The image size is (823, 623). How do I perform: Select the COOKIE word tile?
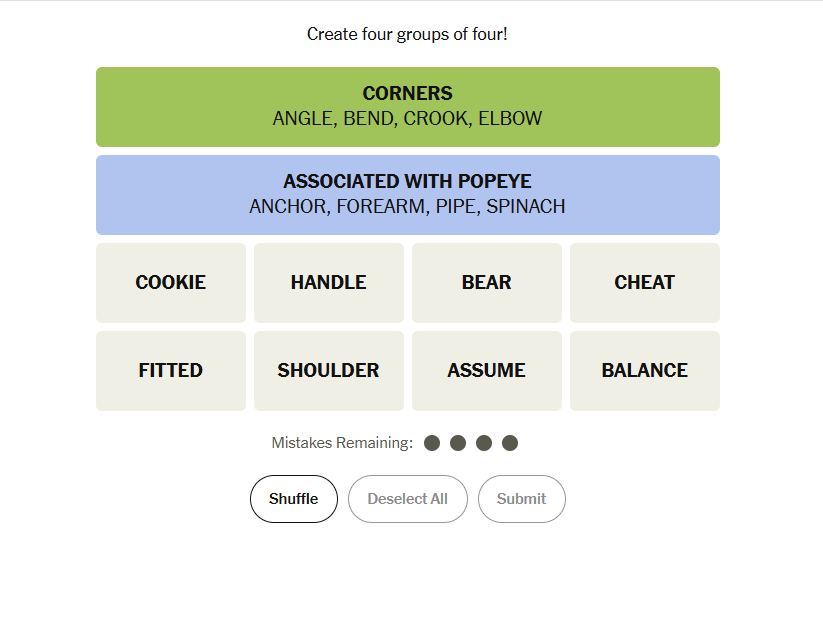[171, 283]
